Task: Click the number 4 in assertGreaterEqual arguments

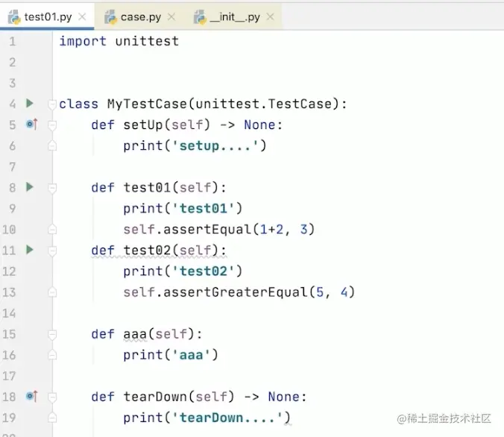Action: coord(344,292)
